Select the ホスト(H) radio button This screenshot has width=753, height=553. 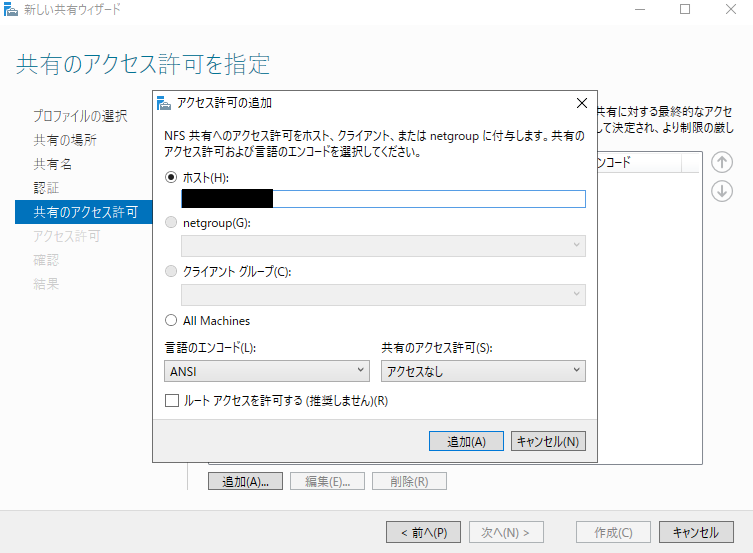point(172,177)
